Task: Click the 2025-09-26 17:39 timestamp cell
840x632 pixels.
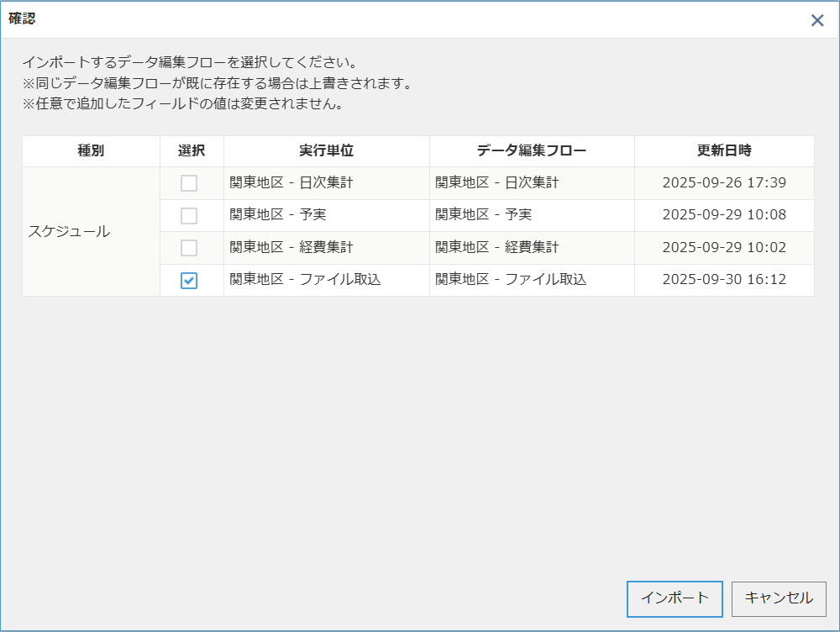Action: pos(724,182)
